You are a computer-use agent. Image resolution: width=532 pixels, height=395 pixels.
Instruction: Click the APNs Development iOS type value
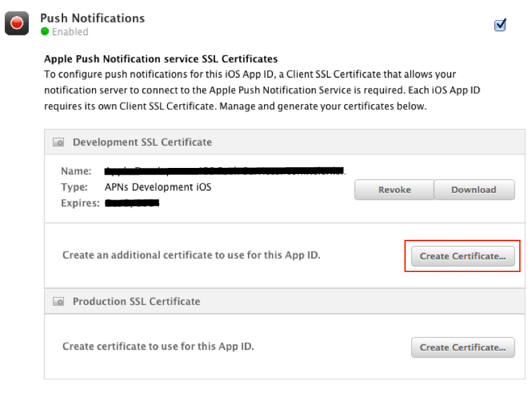(x=158, y=187)
